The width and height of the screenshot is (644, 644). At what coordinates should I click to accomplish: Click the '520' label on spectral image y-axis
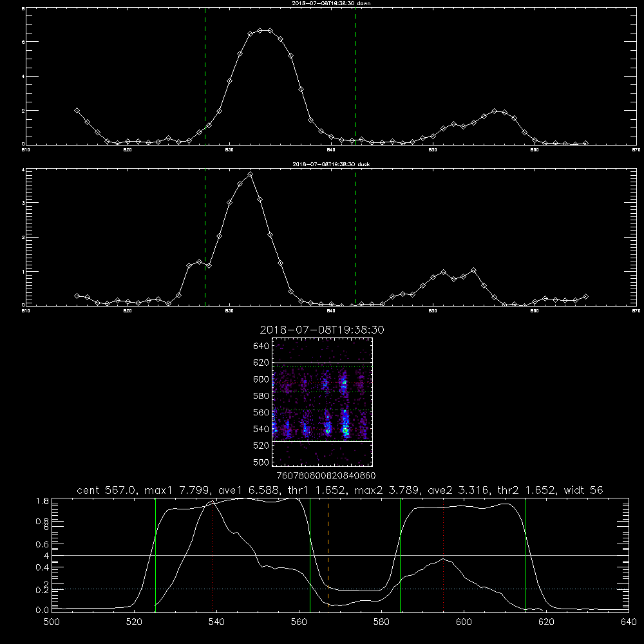(x=261, y=446)
